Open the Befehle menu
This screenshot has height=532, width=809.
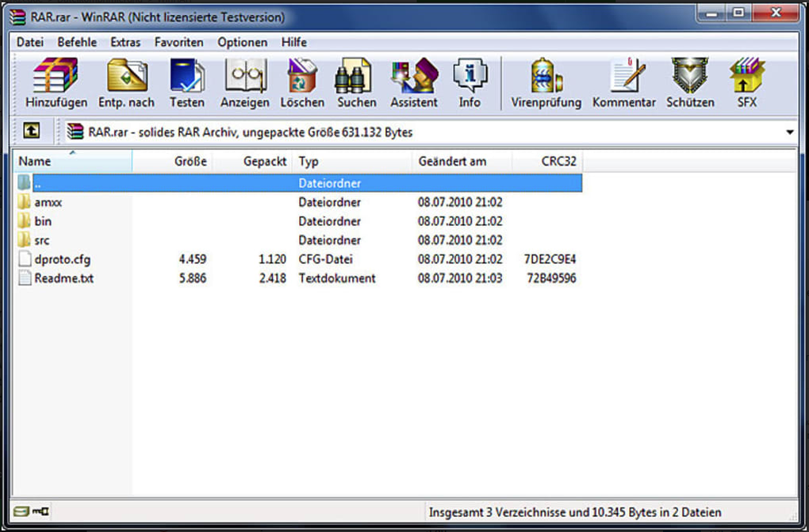click(77, 42)
